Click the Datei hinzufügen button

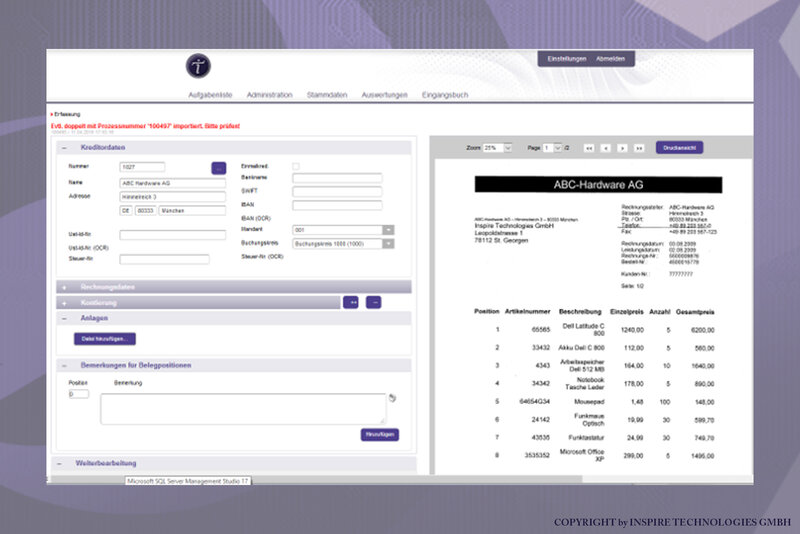tap(105, 339)
